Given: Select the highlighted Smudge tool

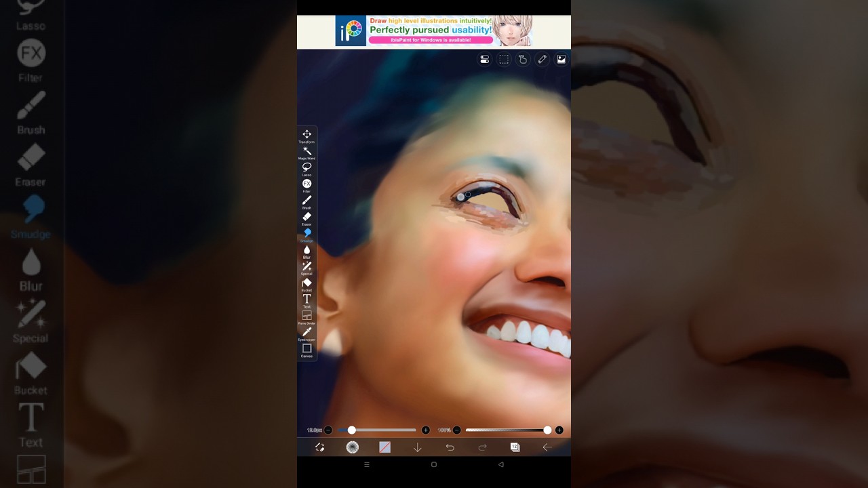Looking at the screenshot, I should pos(307,235).
